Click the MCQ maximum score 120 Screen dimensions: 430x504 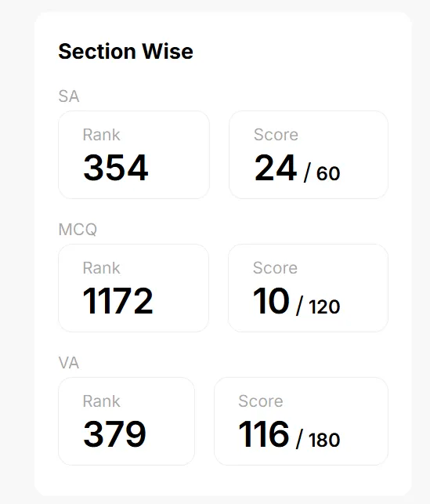click(324, 306)
